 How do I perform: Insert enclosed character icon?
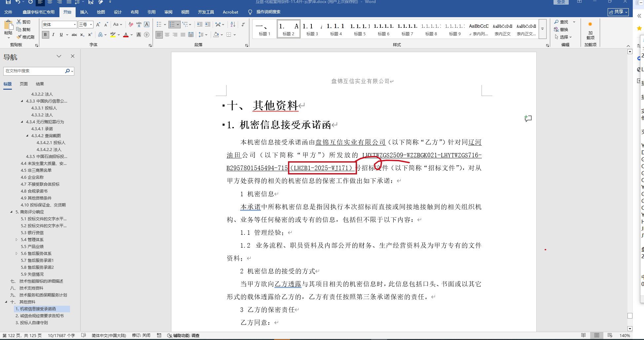coord(147,35)
